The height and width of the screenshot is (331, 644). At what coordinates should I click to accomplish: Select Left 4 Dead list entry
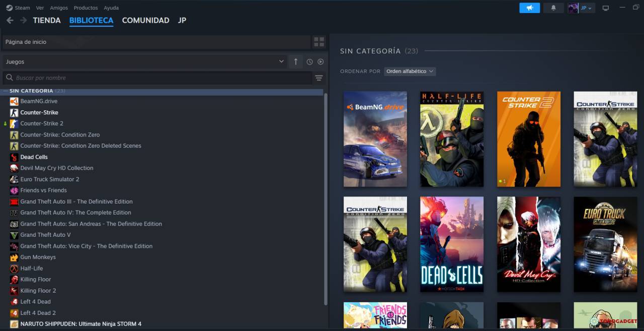(35, 301)
